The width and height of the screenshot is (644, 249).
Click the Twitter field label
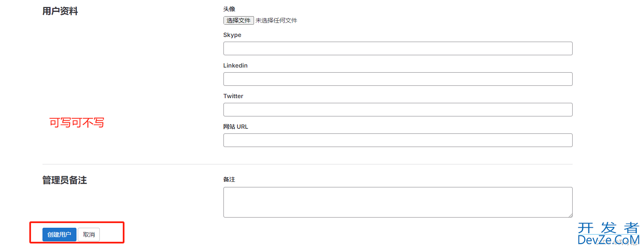(233, 96)
